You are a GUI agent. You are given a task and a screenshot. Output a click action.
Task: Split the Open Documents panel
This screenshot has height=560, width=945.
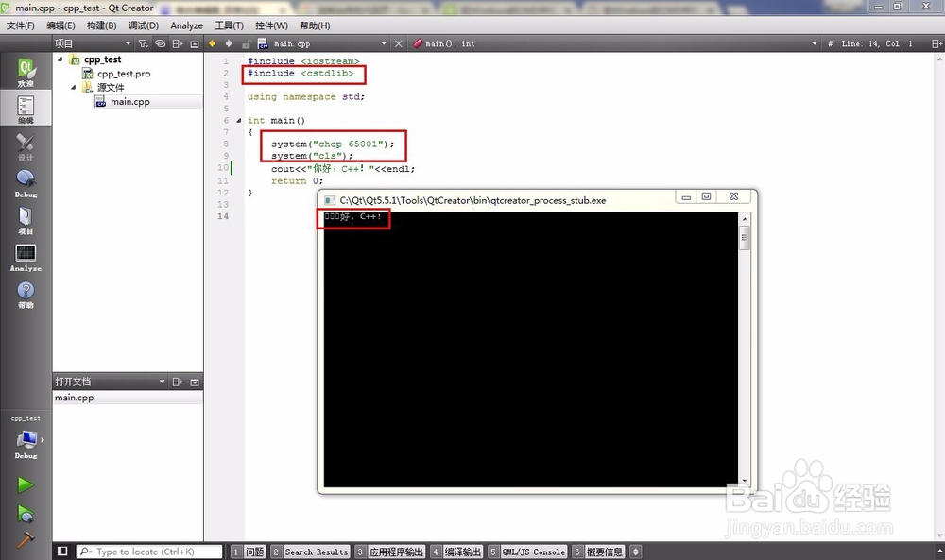pos(178,382)
